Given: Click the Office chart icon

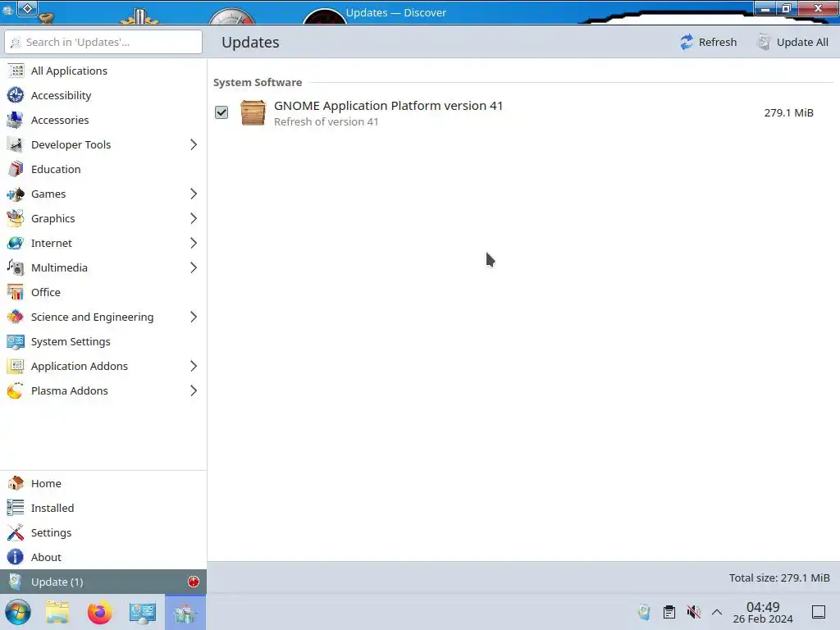Looking at the screenshot, I should click(x=16, y=293).
